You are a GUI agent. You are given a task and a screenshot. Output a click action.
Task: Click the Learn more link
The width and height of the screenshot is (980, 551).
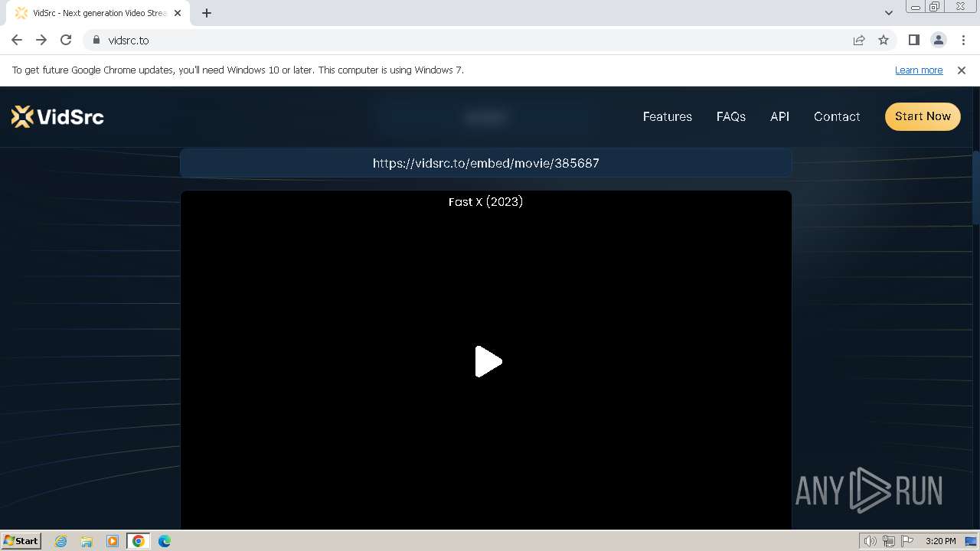918,70
